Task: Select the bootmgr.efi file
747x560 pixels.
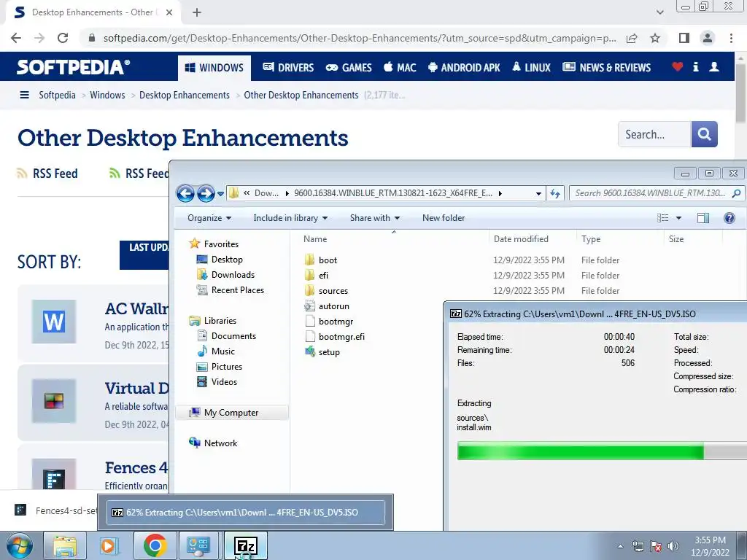Action: pyautogui.click(x=334, y=337)
